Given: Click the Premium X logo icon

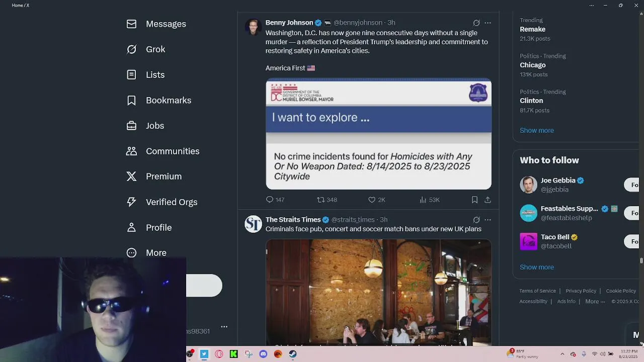Looking at the screenshot, I should tap(131, 176).
